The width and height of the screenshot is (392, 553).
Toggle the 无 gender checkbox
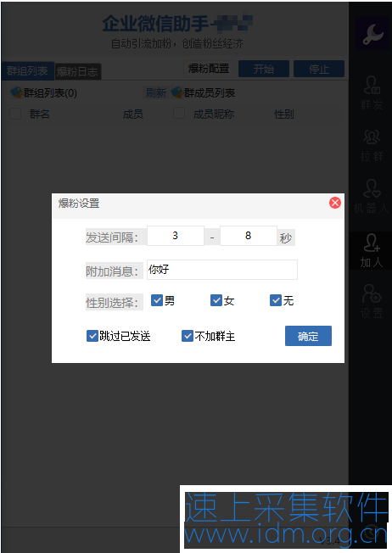coord(275,300)
